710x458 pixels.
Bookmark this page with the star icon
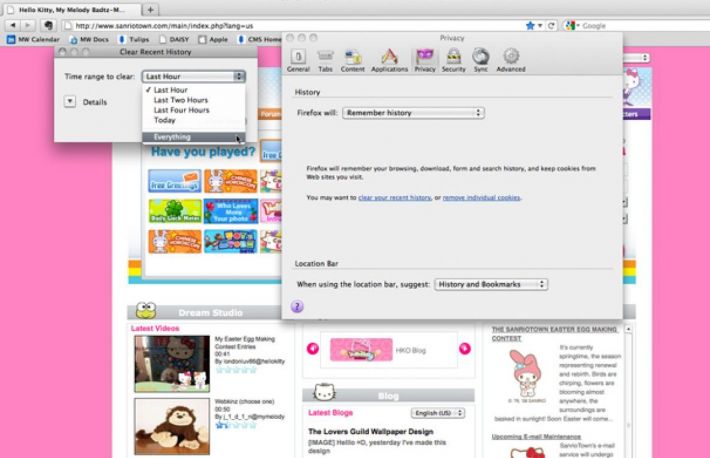[x=530, y=25]
